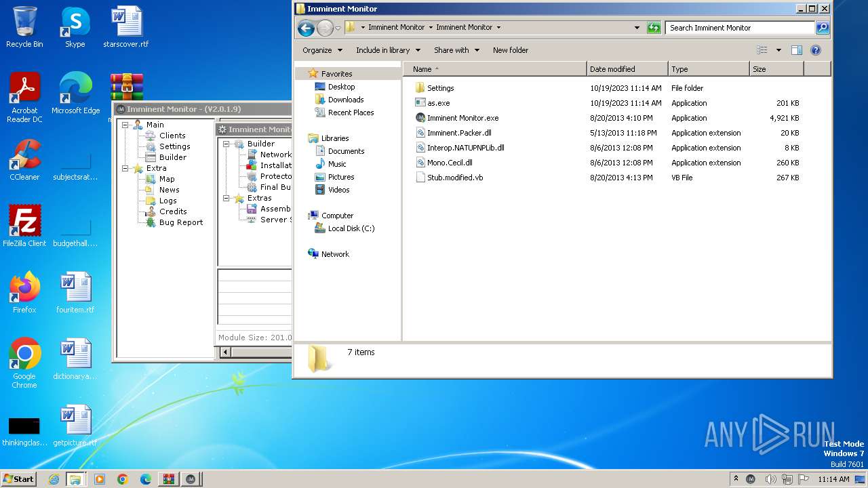Select Network item in builder tree
The image size is (868, 488).
[x=275, y=155]
